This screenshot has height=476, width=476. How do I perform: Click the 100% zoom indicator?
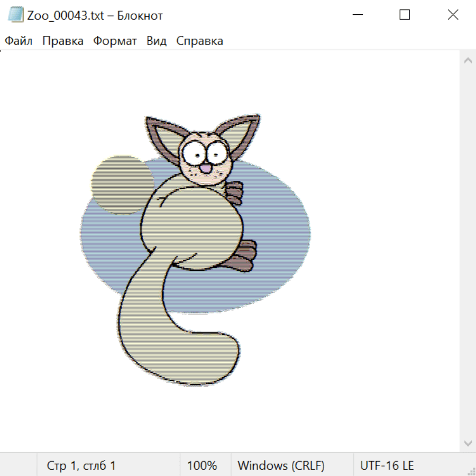pos(202,466)
